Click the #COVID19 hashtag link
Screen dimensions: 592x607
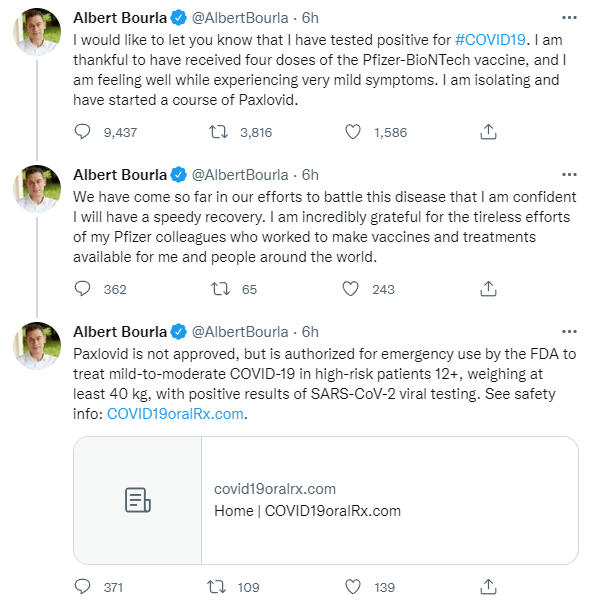pyautogui.click(x=490, y=40)
